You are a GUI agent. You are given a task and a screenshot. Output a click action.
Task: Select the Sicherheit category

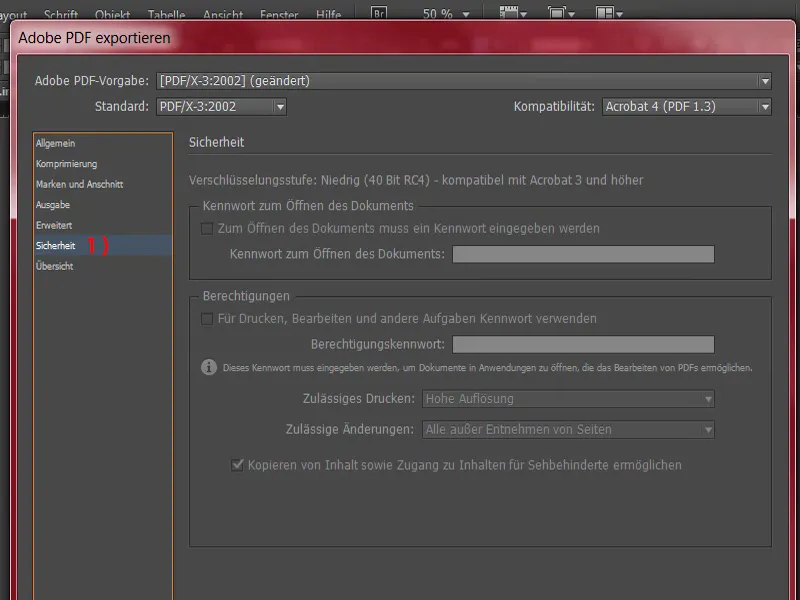103,245
